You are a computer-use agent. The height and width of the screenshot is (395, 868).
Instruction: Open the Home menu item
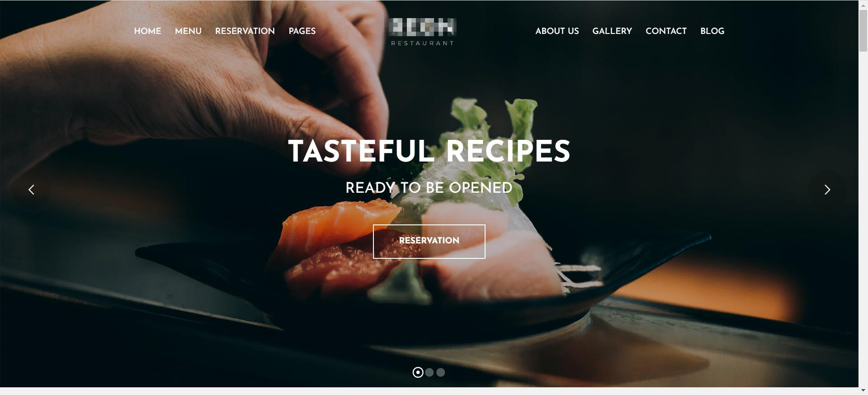click(147, 31)
